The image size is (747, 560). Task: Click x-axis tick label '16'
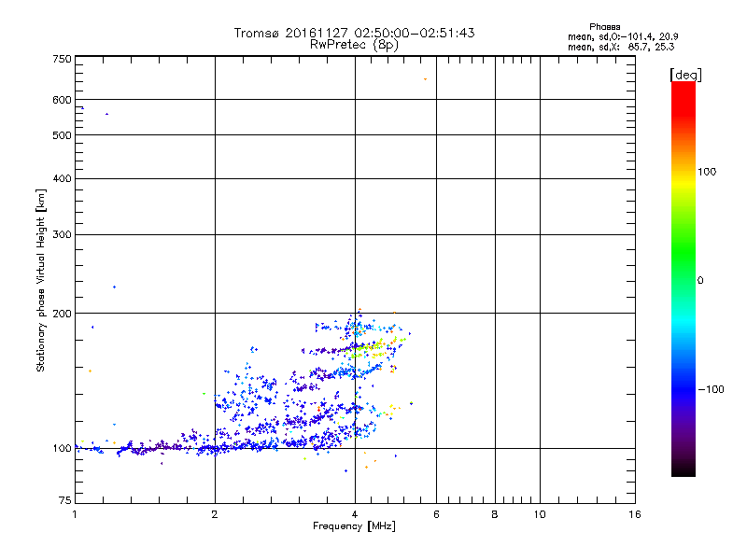coord(635,514)
